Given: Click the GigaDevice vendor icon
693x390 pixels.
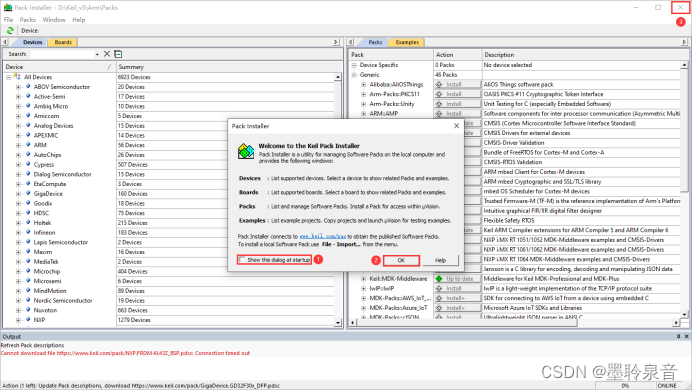Looking at the screenshot, I should click(x=28, y=194).
